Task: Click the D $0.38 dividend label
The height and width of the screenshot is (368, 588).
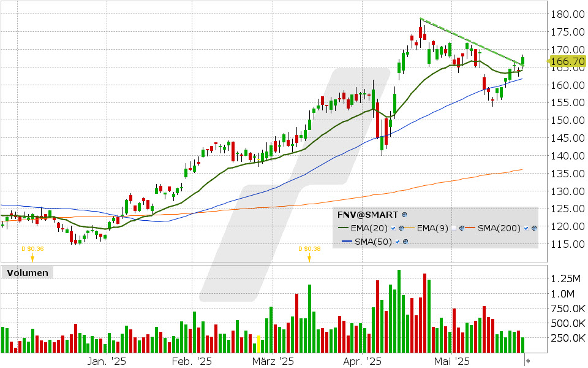Action: [x=309, y=248]
